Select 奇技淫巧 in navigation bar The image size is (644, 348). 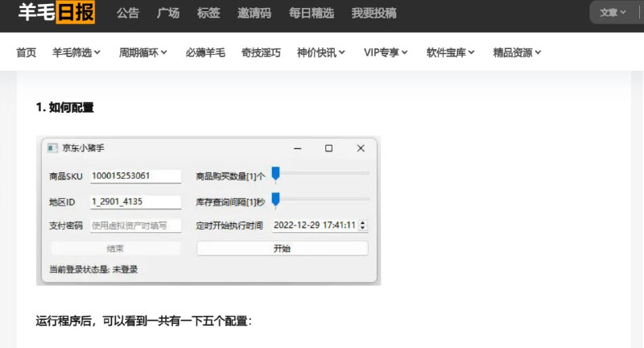tap(261, 52)
